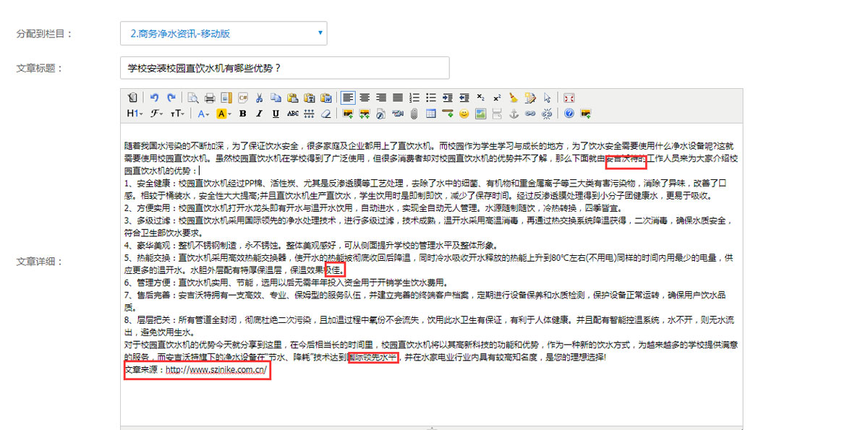Click last image-insert icon after help
868x430 pixels.
[586, 113]
